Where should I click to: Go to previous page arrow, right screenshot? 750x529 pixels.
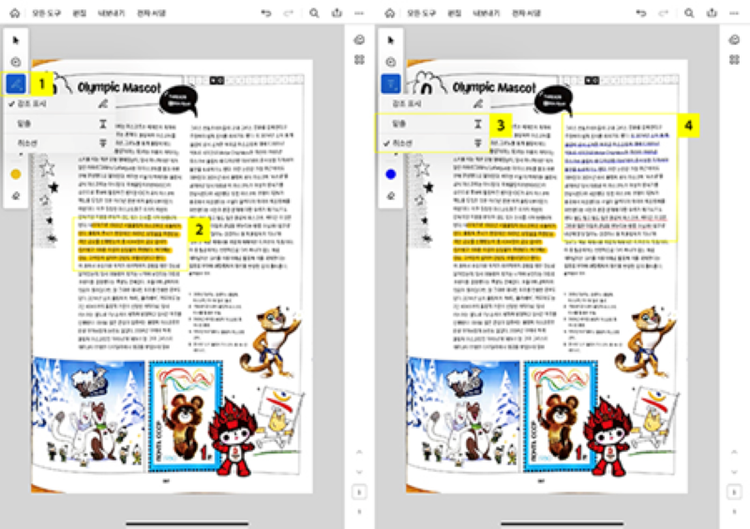[x=734, y=452]
